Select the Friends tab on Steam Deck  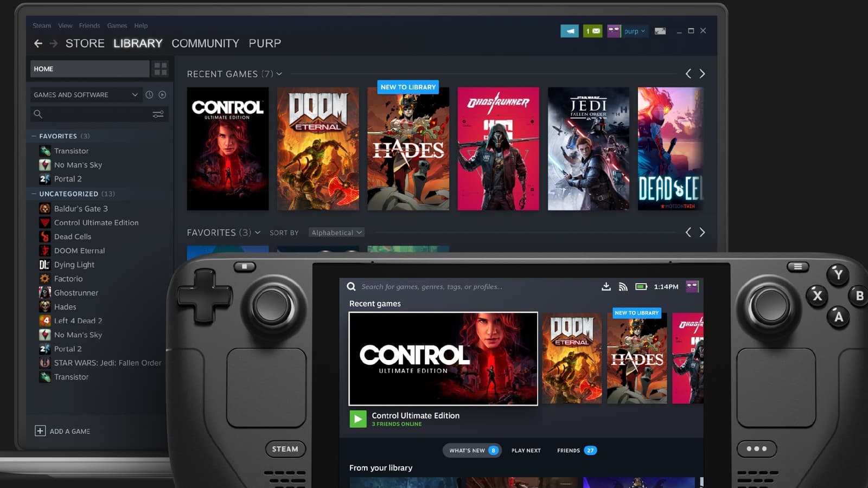coord(577,451)
